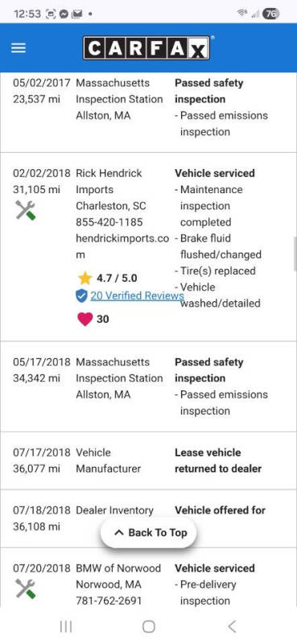
Task: Tap the wrench icon for 07/20/2018 service
Action: (26, 588)
